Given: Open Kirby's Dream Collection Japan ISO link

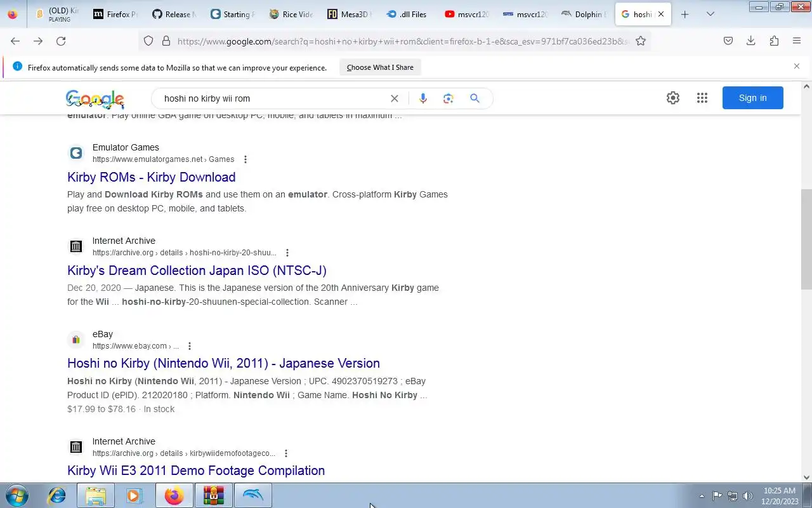Looking at the screenshot, I should (197, 271).
